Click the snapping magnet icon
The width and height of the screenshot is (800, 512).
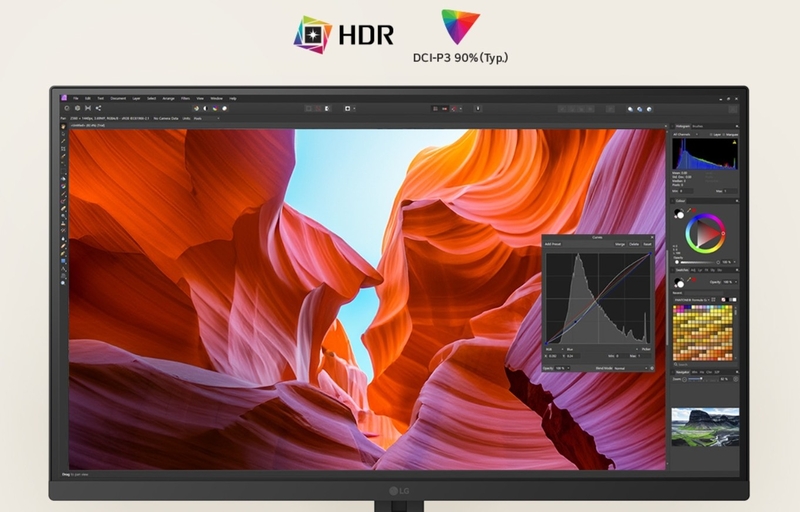[454, 109]
